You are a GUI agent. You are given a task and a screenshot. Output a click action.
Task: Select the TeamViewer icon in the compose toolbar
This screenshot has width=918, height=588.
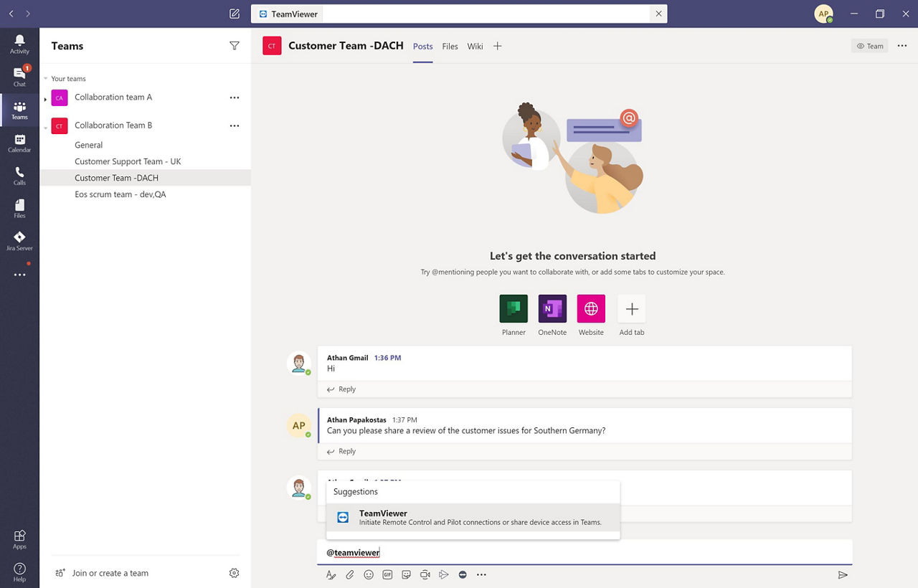click(463, 574)
